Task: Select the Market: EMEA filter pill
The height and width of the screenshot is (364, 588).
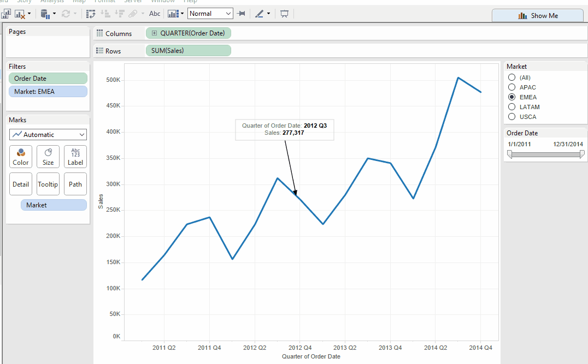Action: [48, 92]
